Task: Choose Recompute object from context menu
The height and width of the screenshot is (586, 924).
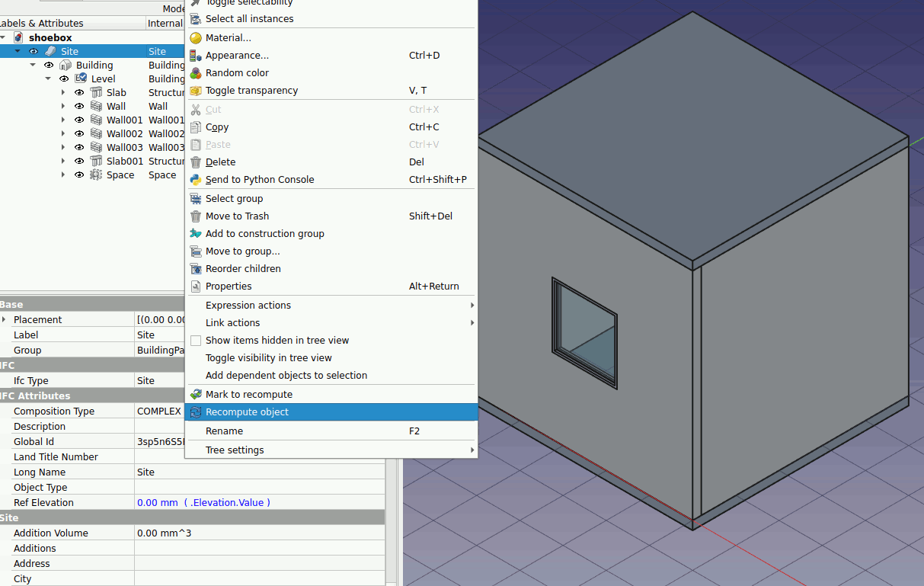Action: point(247,412)
